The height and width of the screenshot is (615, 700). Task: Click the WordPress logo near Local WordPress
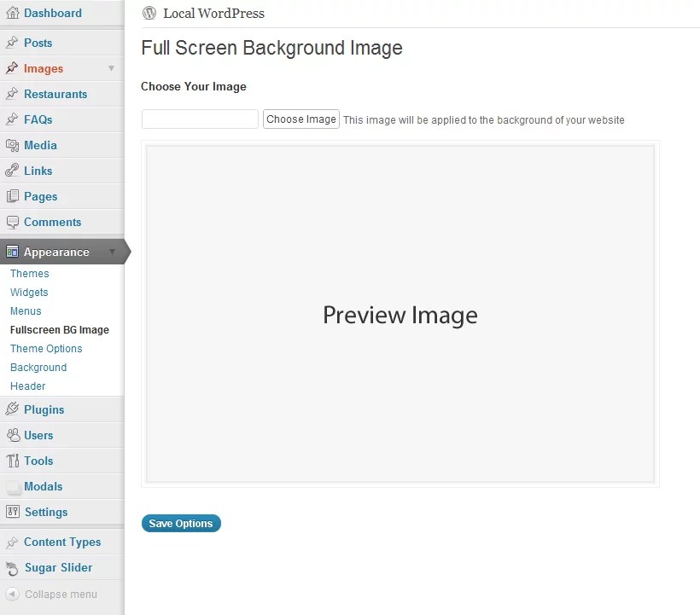tap(149, 13)
